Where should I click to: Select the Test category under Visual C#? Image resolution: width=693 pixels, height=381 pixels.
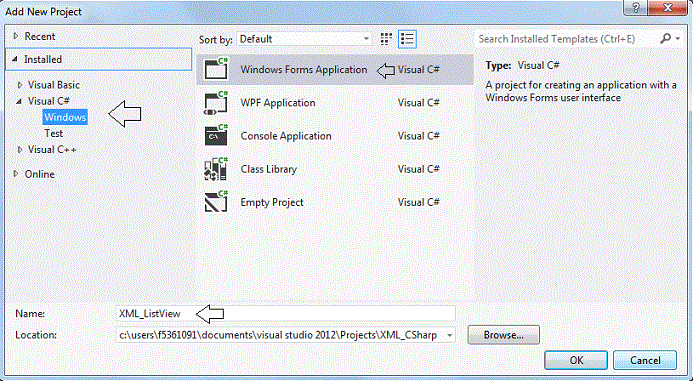tap(53, 133)
